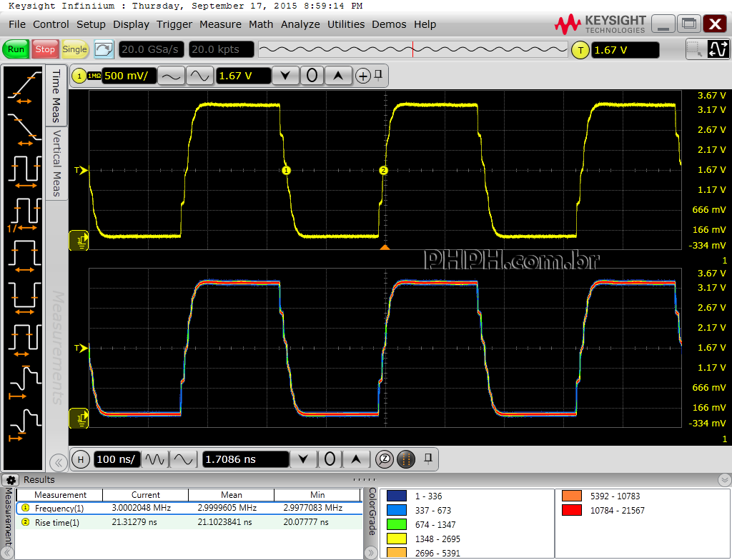Click the dark blue 1 - 336 swatch
This screenshot has width=732, height=560.
[396, 496]
